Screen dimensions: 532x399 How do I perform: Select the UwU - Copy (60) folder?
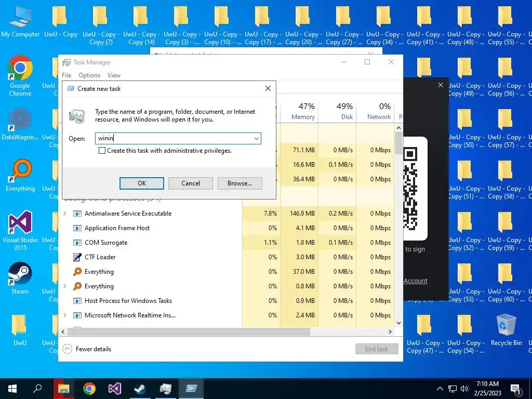click(x=506, y=282)
